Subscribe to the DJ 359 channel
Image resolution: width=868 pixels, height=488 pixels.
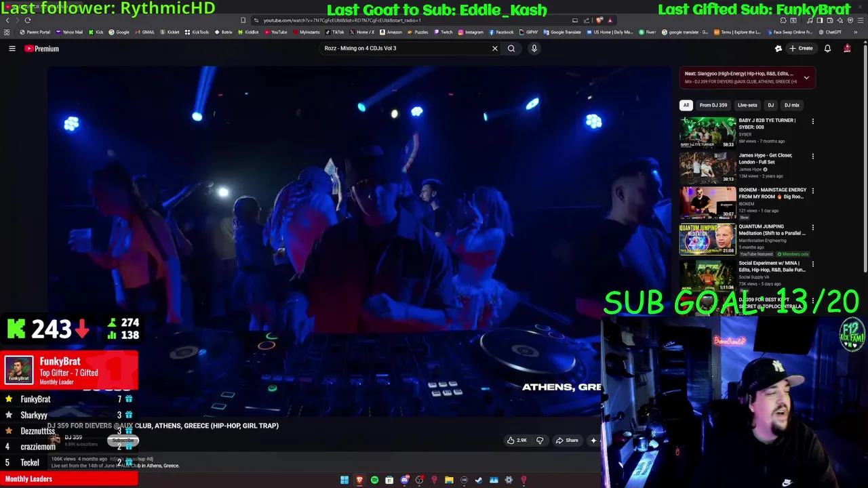tap(123, 441)
